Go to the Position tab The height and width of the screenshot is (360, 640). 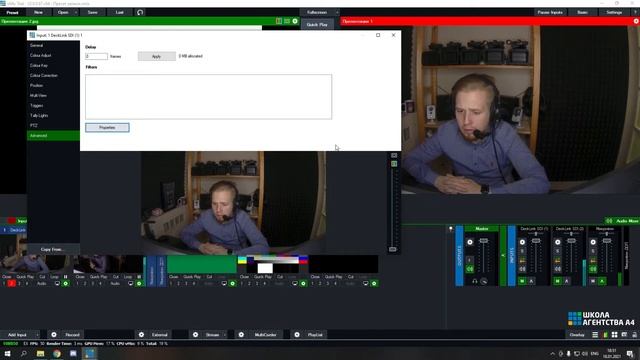click(53, 85)
